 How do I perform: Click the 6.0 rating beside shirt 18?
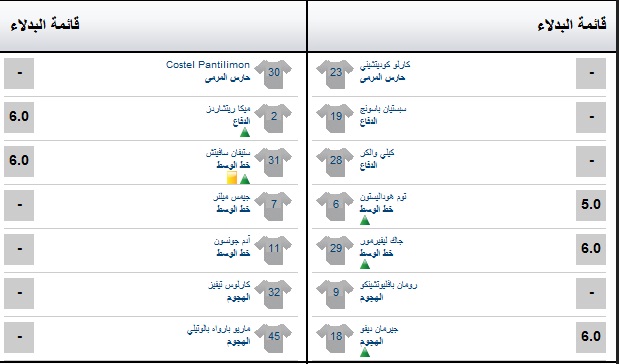(x=591, y=337)
